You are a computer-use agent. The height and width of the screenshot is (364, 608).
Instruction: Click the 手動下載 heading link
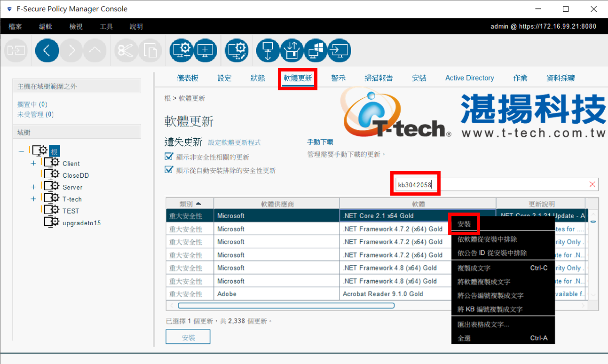(320, 142)
